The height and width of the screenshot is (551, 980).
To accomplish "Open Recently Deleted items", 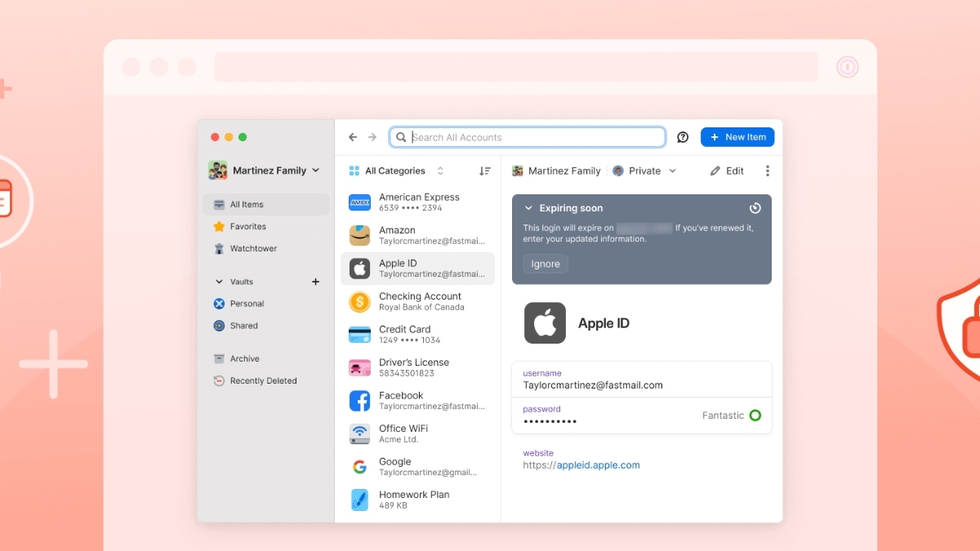I will pos(266,380).
